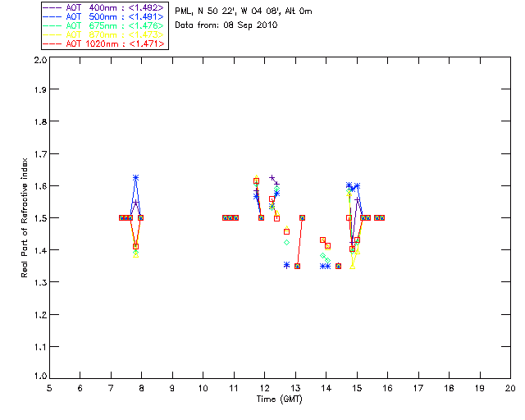
Task: Click the yellow triangle at 1.35 near time 15
Action: [352, 267]
